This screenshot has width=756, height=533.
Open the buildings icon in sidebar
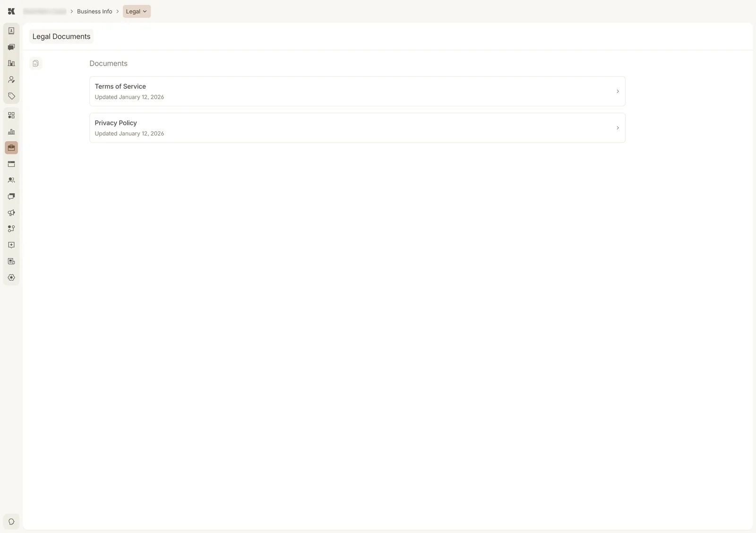coord(11,63)
